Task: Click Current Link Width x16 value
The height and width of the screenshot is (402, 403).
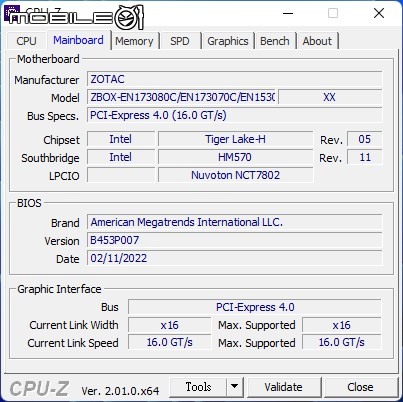Action: [170, 325]
